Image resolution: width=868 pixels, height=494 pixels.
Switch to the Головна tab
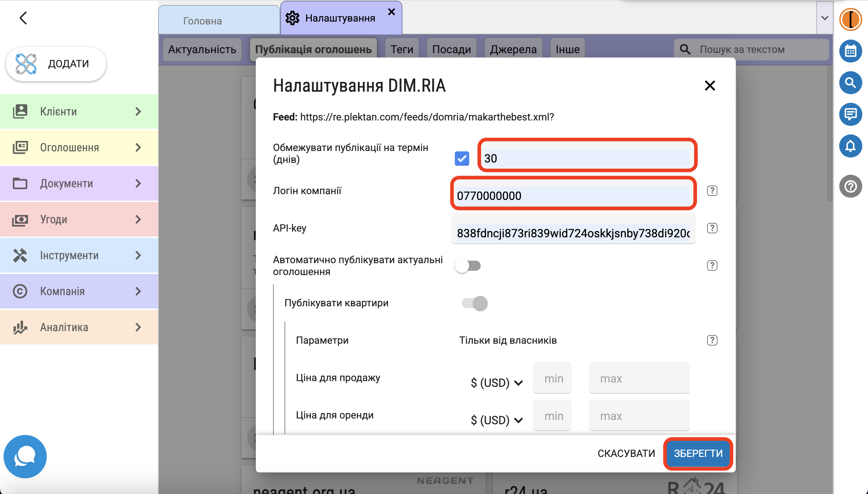pyautogui.click(x=203, y=21)
